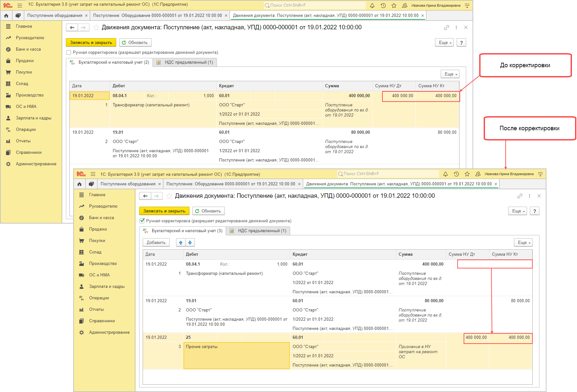Close Поступление оборудования tab in back window
The width and height of the screenshot is (577, 392).
pos(86,16)
